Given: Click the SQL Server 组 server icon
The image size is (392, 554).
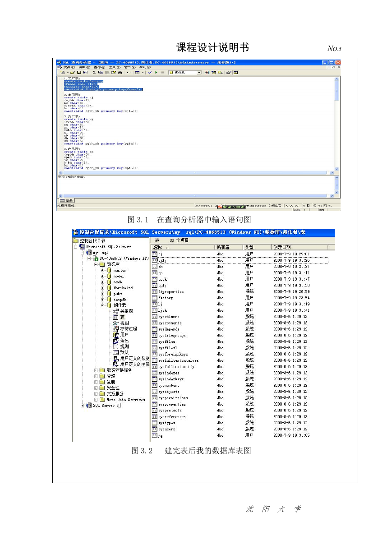Looking at the screenshot, I should pos(89,406).
